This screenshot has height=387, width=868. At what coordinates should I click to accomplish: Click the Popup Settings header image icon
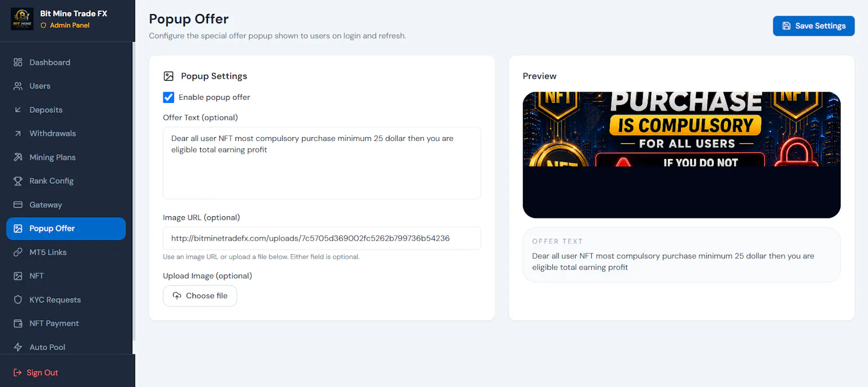coord(169,76)
